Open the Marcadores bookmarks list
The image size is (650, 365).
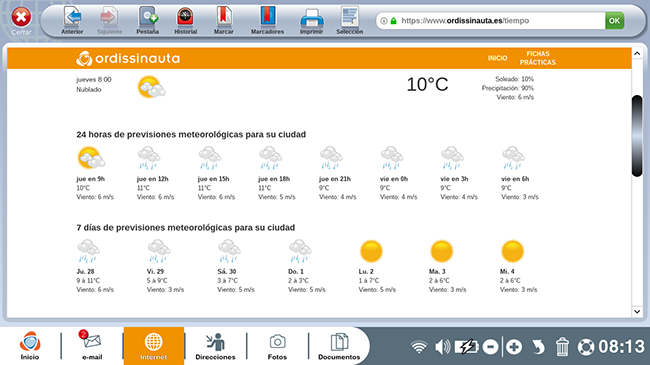pos(267,20)
